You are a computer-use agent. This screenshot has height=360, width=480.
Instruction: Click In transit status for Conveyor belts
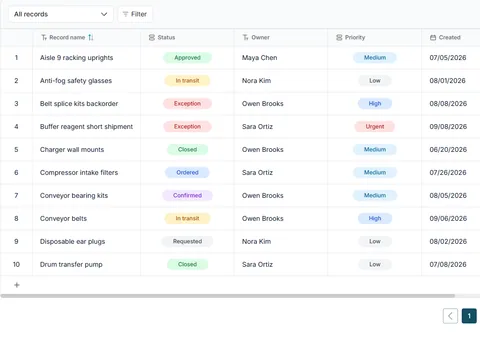[187, 219]
